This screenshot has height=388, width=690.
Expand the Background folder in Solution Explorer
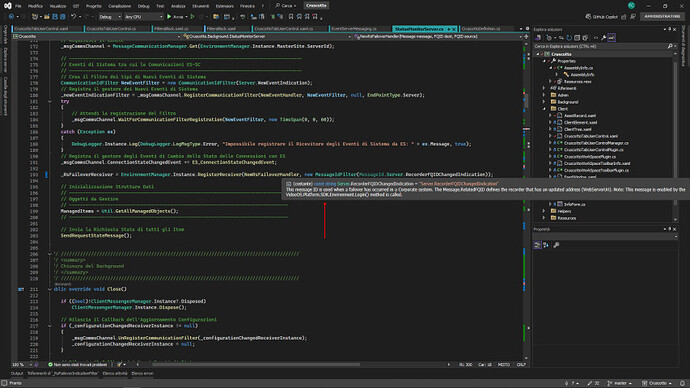click(x=544, y=102)
